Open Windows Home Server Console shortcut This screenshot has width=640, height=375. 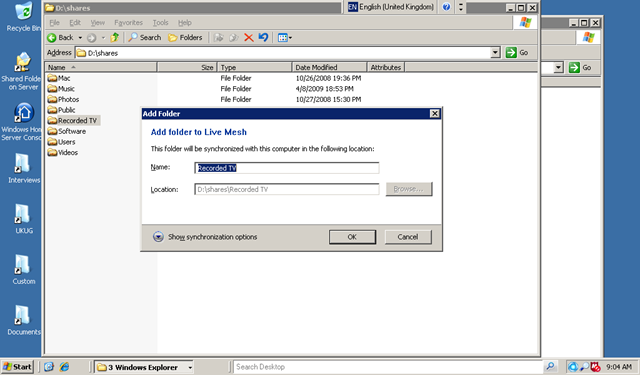pos(21,122)
